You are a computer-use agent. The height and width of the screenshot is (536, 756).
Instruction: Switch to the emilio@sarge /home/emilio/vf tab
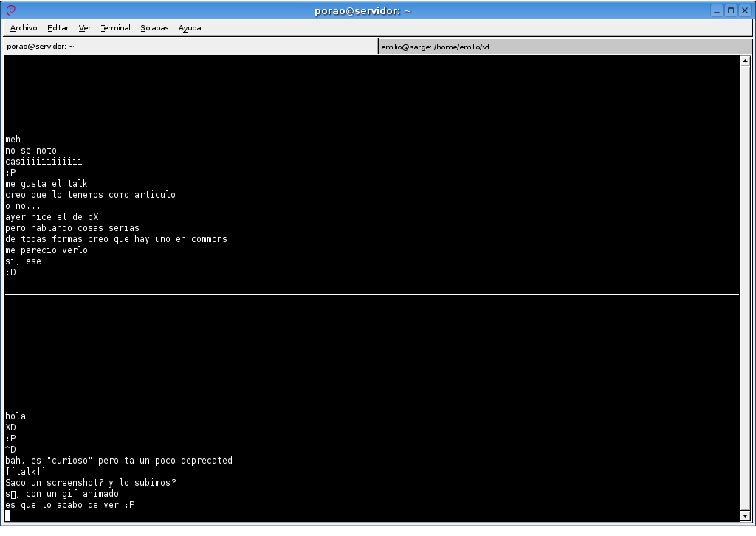pyautogui.click(x=565, y=47)
